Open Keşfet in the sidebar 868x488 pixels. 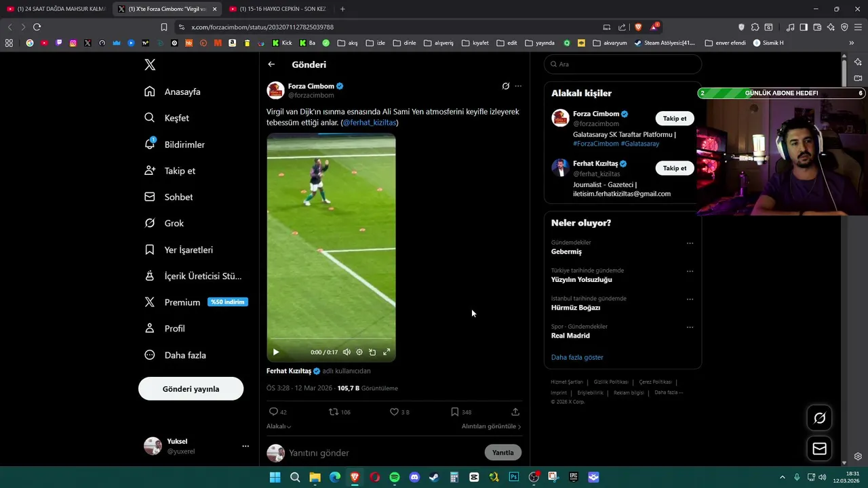point(167,118)
